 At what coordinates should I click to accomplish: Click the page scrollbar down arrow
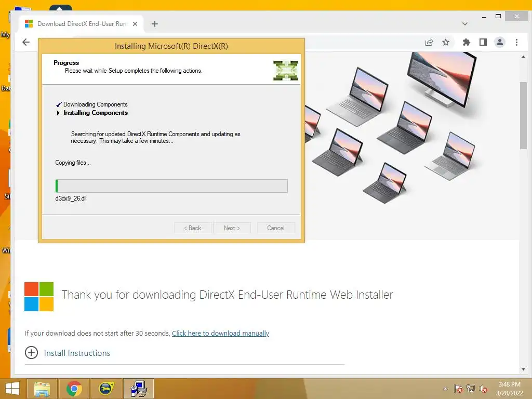523,369
